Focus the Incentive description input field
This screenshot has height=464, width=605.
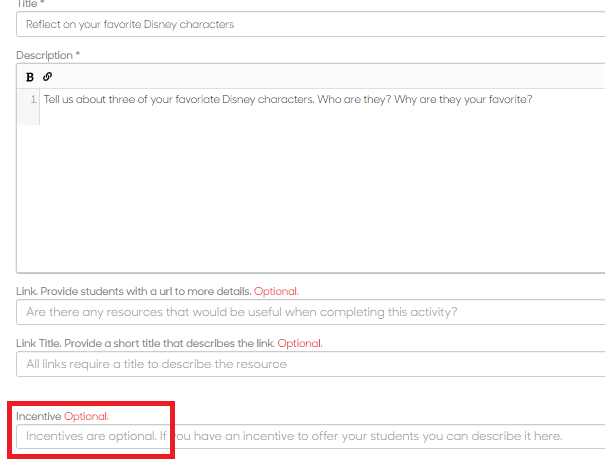point(311,436)
